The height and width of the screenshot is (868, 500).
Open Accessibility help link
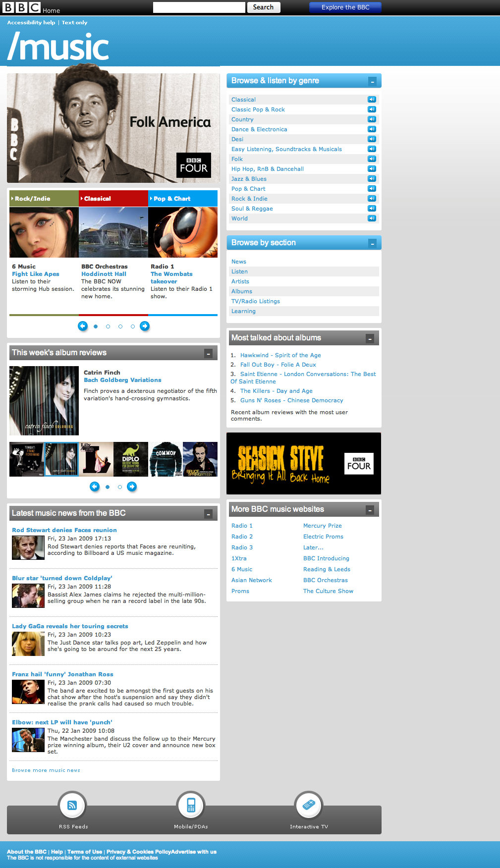(31, 23)
